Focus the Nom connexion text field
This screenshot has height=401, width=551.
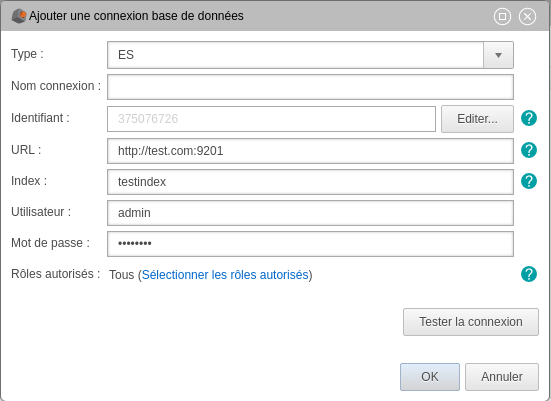(310, 87)
